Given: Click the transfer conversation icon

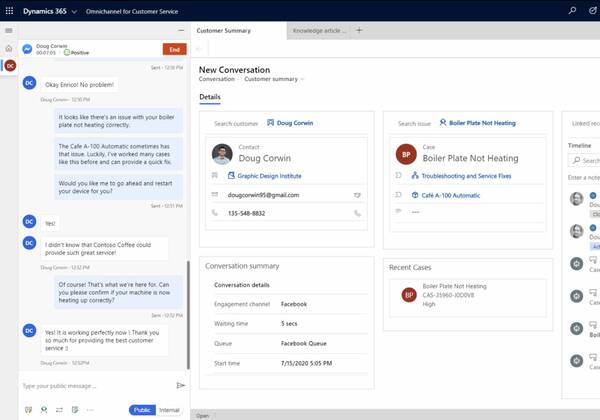Looking at the screenshot, I should coord(60,410).
